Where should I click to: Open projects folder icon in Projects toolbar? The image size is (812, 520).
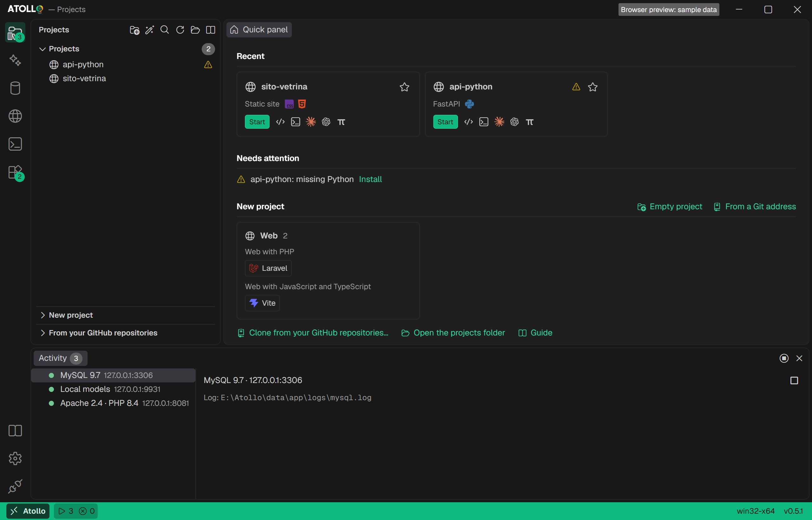point(195,30)
